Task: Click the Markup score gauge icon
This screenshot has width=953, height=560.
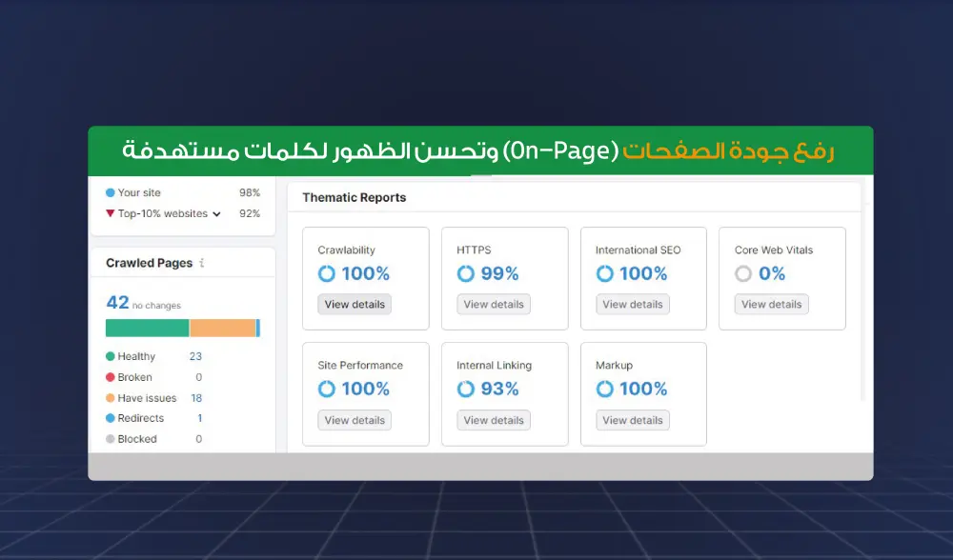Action: click(605, 389)
